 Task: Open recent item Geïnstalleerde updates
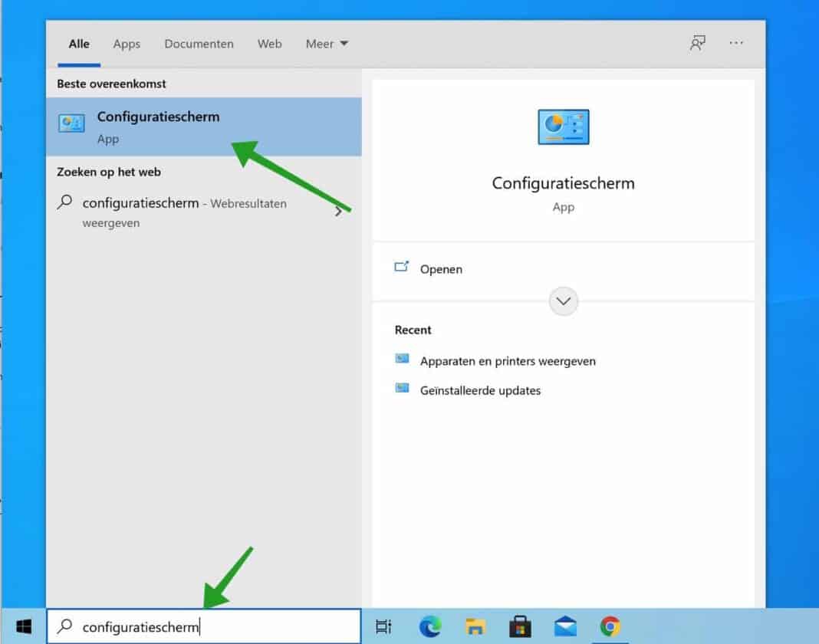pos(480,390)
